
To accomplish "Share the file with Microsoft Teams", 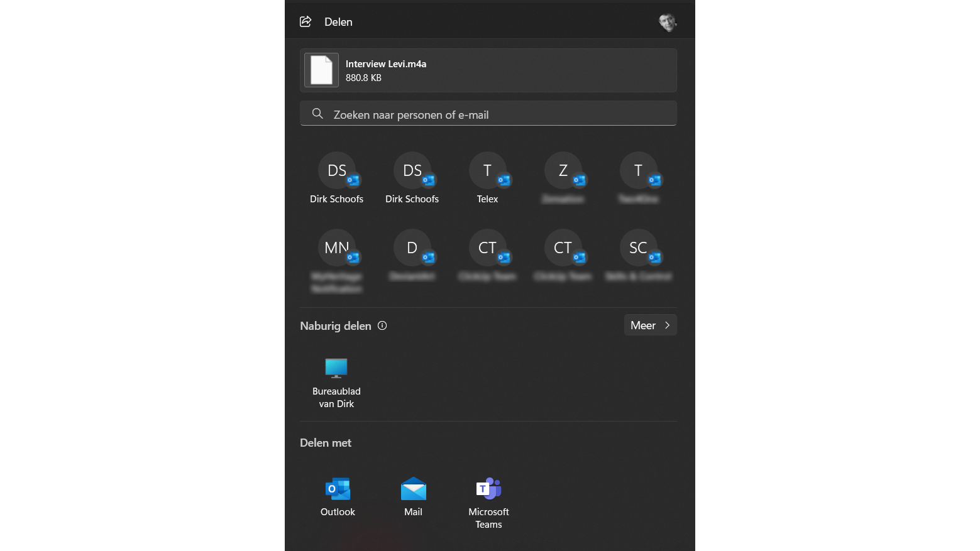I will pyautogui.click(x=488, y=502).
